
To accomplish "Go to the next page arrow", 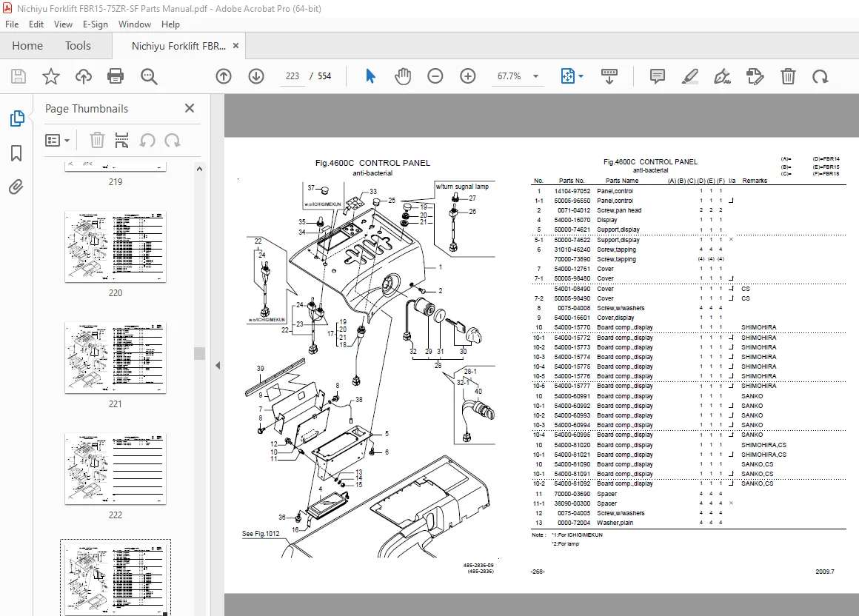I will 255,76.
